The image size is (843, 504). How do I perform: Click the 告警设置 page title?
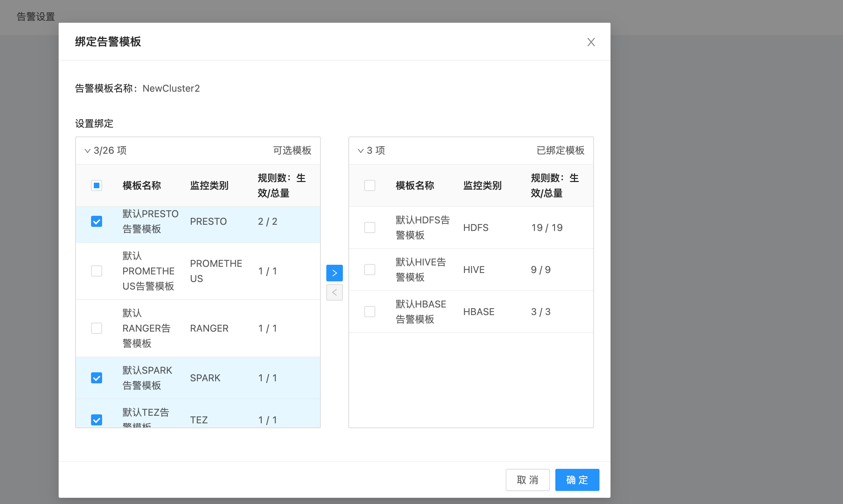(36, 17)
